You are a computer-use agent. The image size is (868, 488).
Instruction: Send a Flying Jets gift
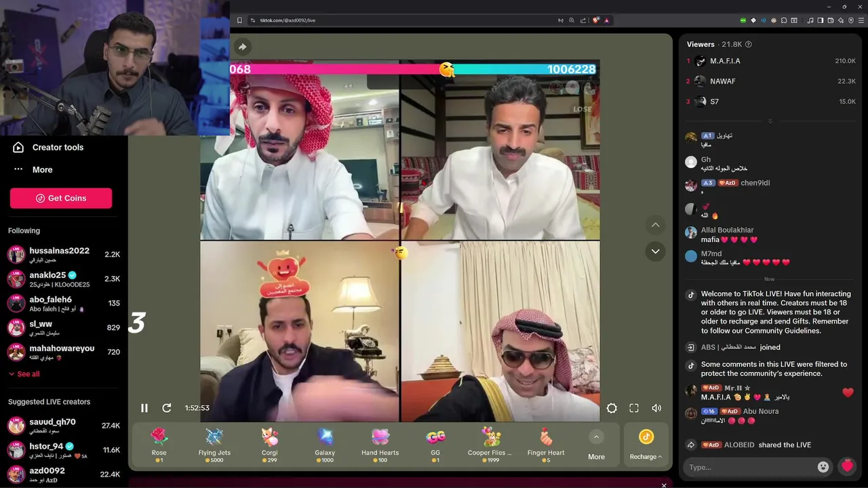[214, 445]
